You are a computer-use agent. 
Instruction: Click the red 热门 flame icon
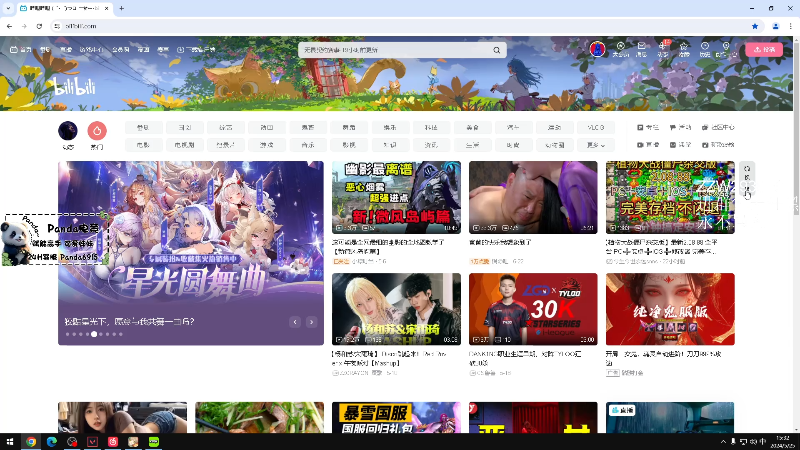tap(97, 131)
